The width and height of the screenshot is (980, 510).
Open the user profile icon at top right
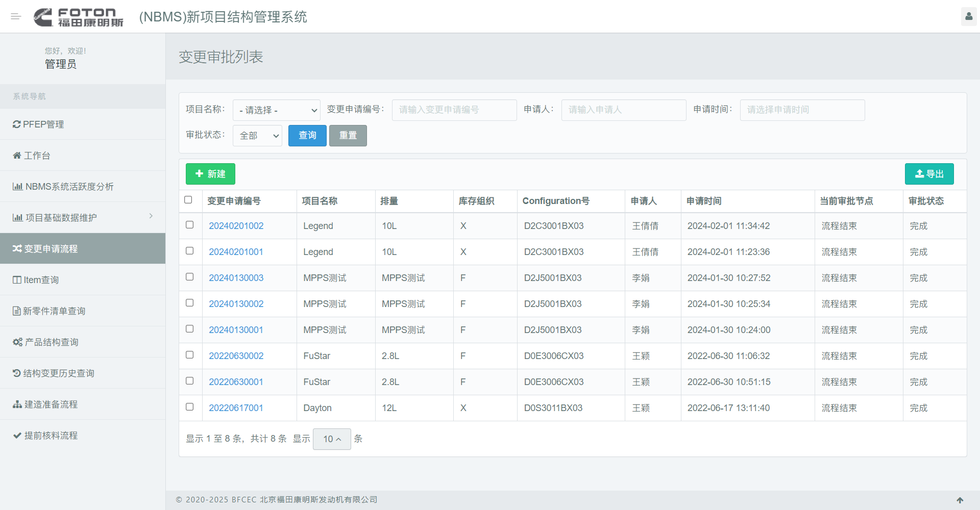tap(968, 16)
